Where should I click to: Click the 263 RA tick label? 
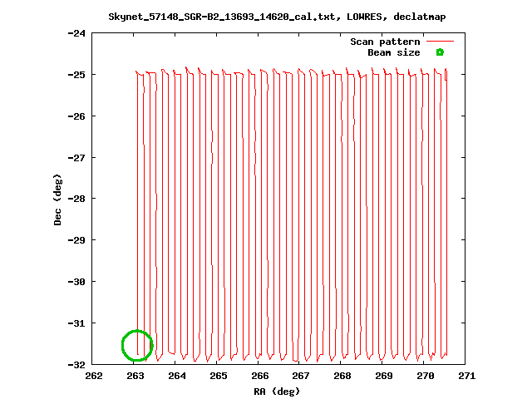point(135,376)
